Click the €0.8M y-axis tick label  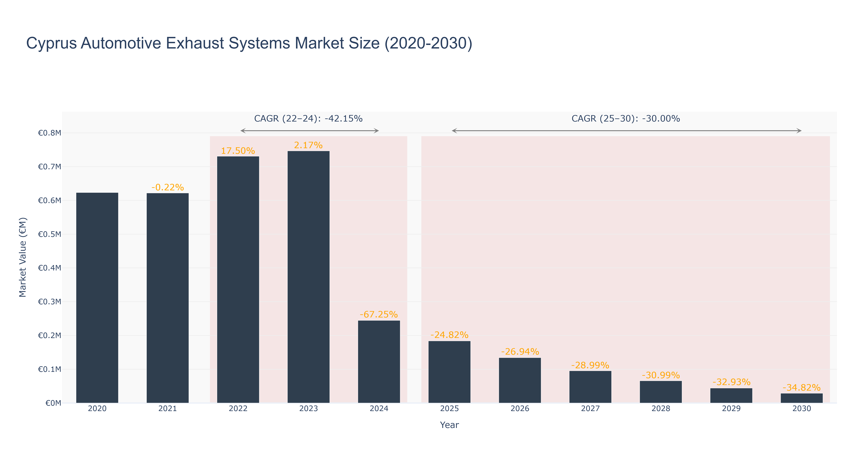click(x=50, y=133)
